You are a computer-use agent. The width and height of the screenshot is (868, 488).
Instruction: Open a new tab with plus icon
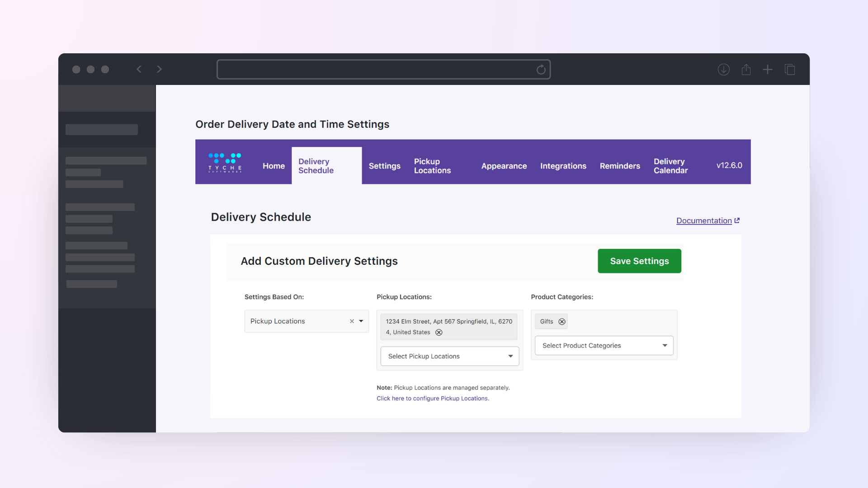click(x=768, y=70)
